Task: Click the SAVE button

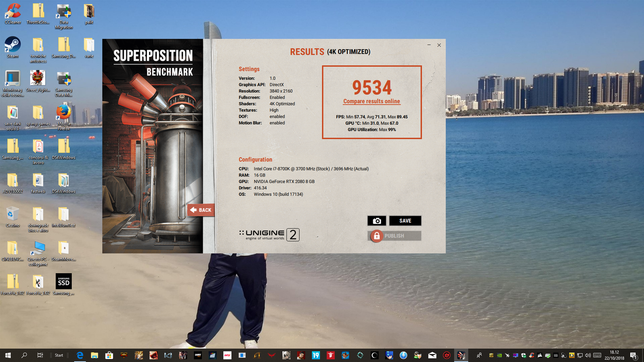Action: pyautogui.click(x=405, y=221)
